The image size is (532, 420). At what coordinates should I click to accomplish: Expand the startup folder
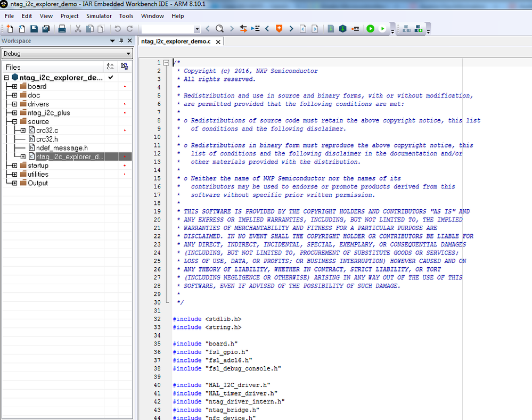pyautogui.click(x=14, y=166)
